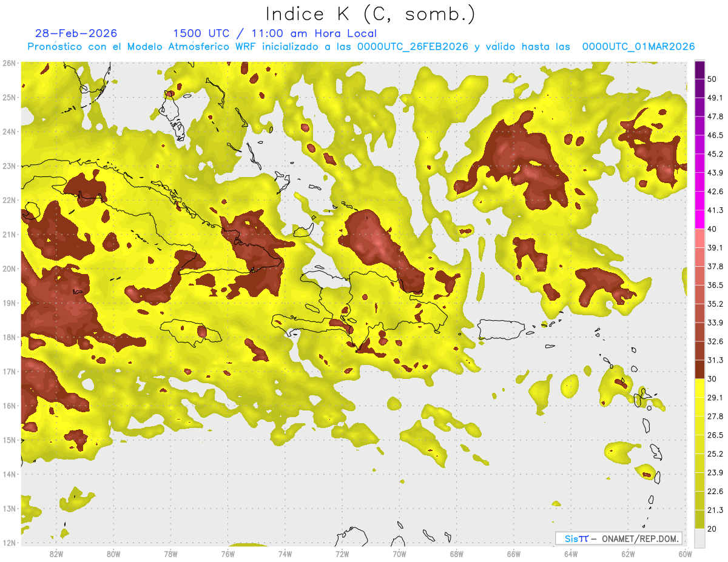This screenshot has height=562, width=728.
Task: Select colorbar value "27.8"
Action: tap(715, 416)
